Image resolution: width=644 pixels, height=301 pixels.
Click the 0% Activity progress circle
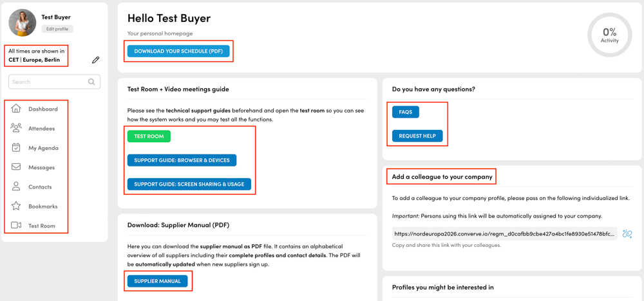click(x=609, y=35)
